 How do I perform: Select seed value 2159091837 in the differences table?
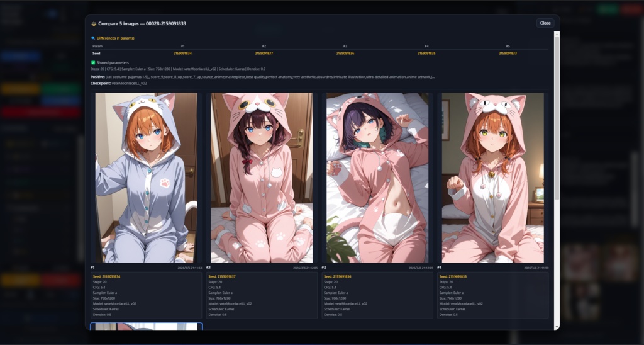(264, 53)
